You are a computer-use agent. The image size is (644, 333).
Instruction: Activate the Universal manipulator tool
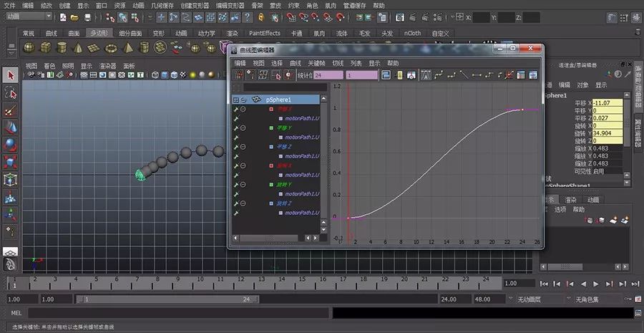pos(11,179)
